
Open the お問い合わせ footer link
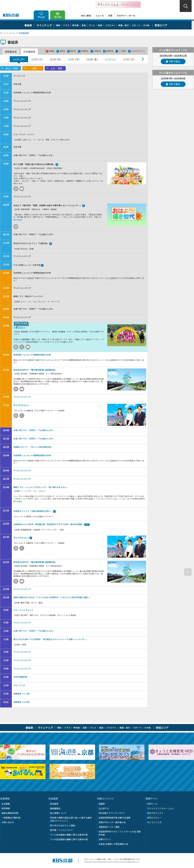pyautogui.click(x=8, y=822)
